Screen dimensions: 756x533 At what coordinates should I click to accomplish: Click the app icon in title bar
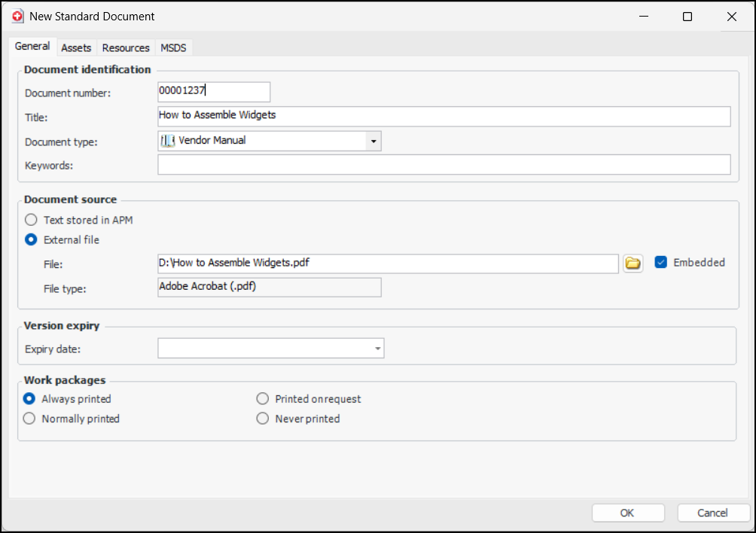tap(17, 16)
